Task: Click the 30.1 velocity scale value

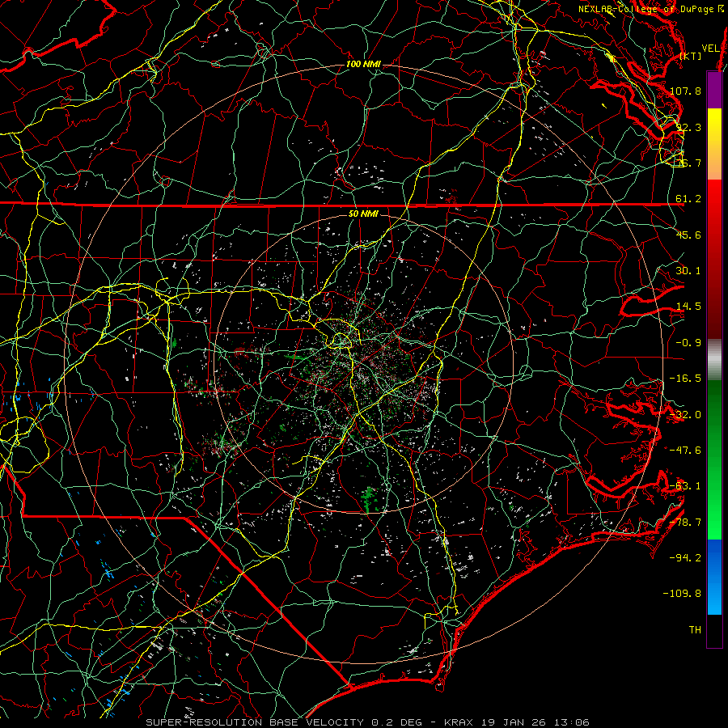Action: pyautogui.click(x=688, y=271)
